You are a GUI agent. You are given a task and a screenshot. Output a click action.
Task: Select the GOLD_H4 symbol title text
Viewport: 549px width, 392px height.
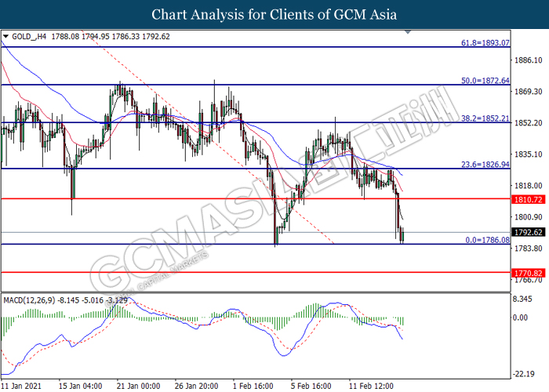(x=29, y=36)
